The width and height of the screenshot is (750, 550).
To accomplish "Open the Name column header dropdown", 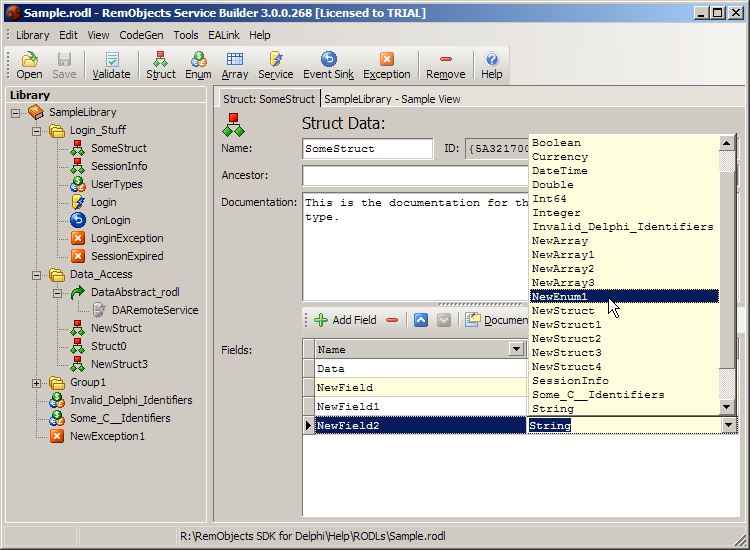I will tap(516, 349).
